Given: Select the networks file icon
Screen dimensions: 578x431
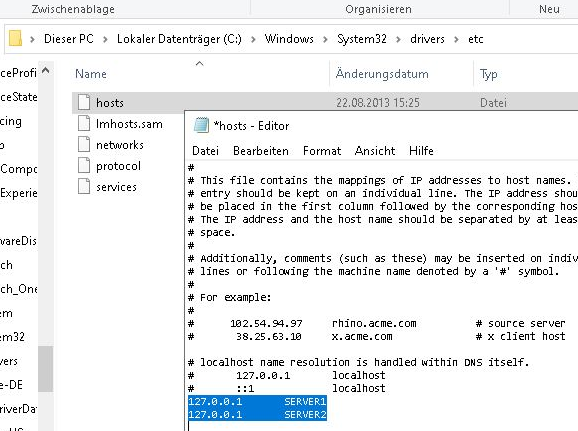Looking at the screenshot, I should (84, 144).
